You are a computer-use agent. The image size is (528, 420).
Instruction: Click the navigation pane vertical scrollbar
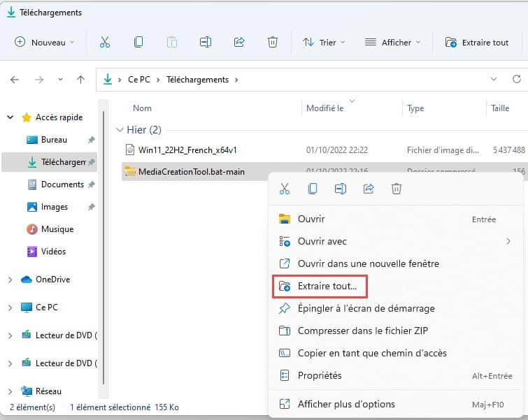pyautogui.click(x=104, y=247)
